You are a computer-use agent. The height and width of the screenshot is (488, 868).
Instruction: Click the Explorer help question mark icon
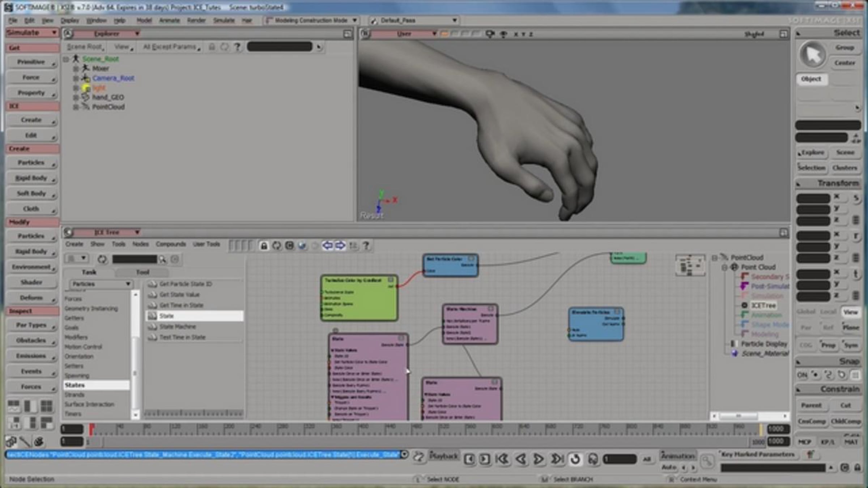[x=237, y=47]
